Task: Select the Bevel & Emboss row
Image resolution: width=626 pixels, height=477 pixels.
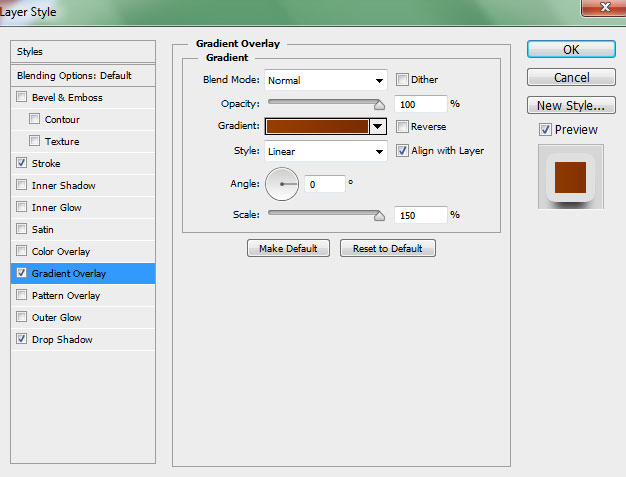Action: [83, 97]
